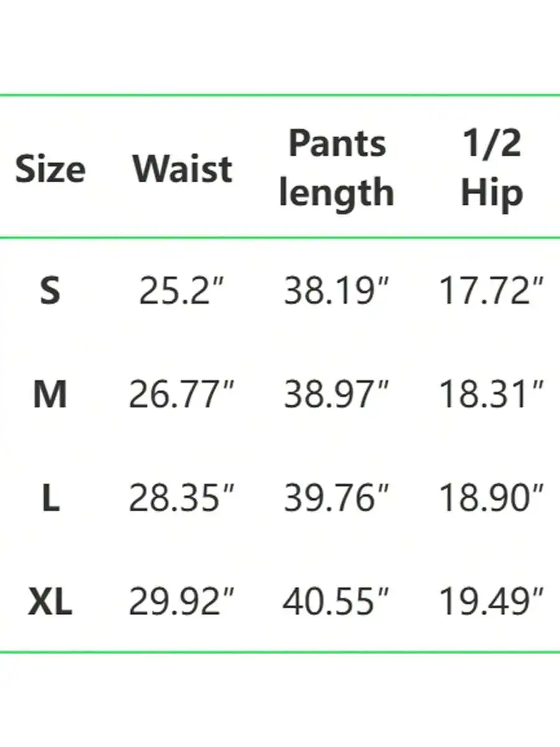This screenshot has height=747, width=560.
Task: Select the 19.49" half hip cell
Action: (492, 603)
